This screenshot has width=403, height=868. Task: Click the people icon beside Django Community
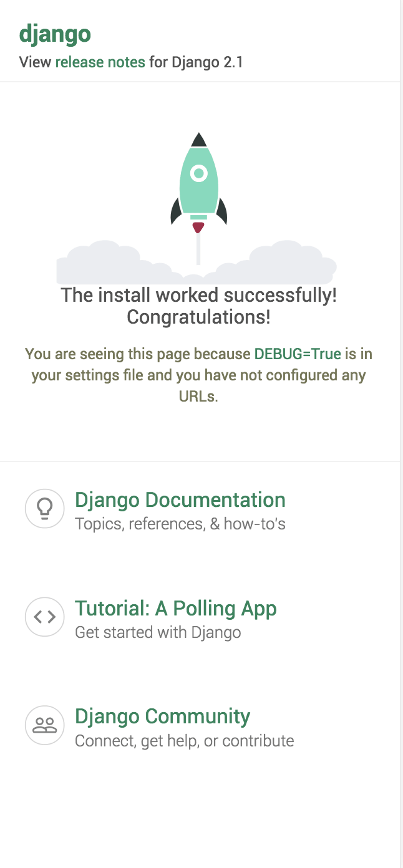44,725
